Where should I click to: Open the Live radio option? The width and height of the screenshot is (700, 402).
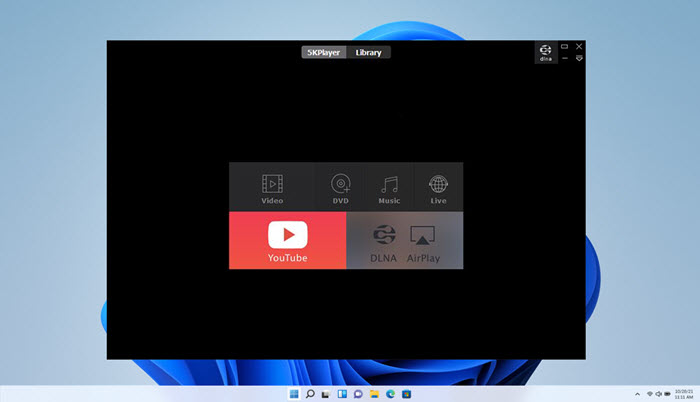438,189
